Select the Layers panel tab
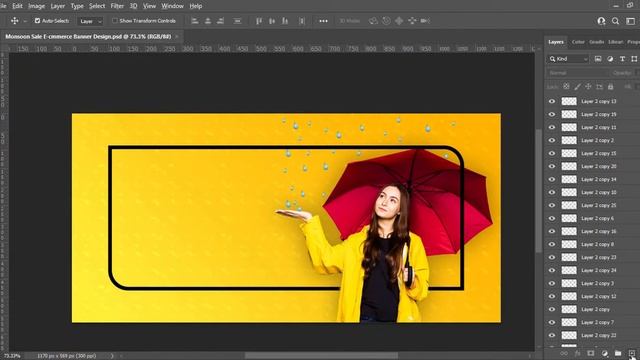The width and height of the screenshot is (640, 360). [556, 42]
